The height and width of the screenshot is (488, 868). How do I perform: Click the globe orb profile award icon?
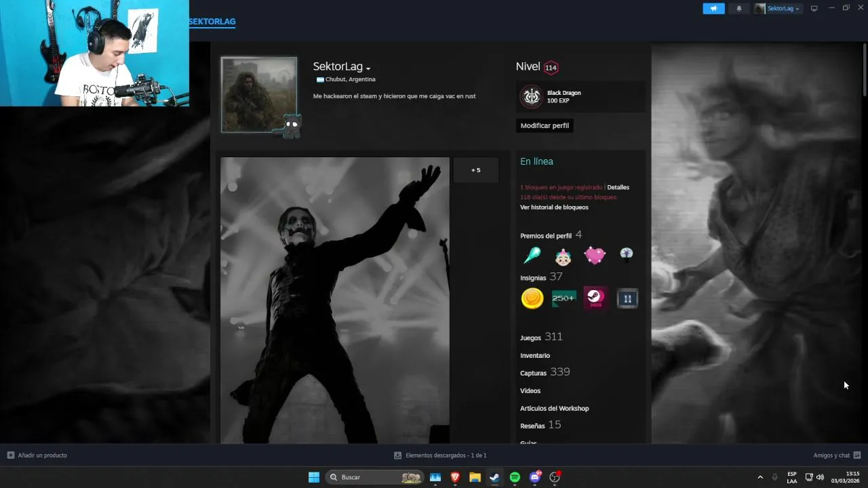(626, 255)
